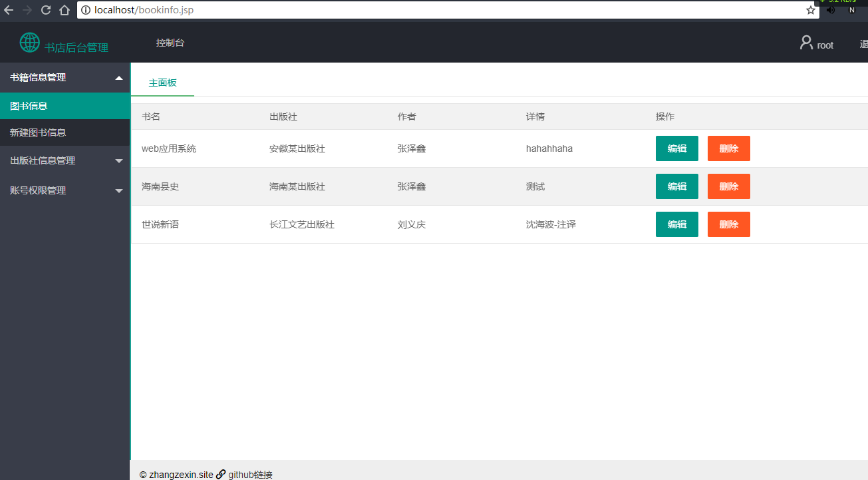Click the globe logo beside 书店后台管理

click(29, 42)
